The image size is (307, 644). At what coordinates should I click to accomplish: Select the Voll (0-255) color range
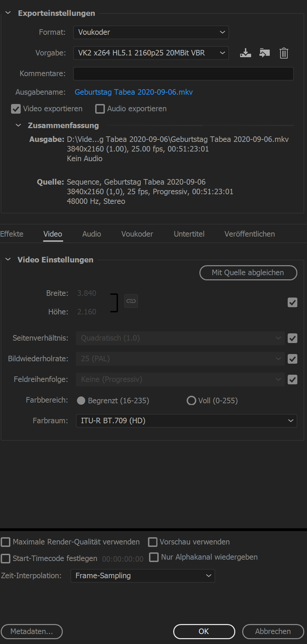(191, 401)
